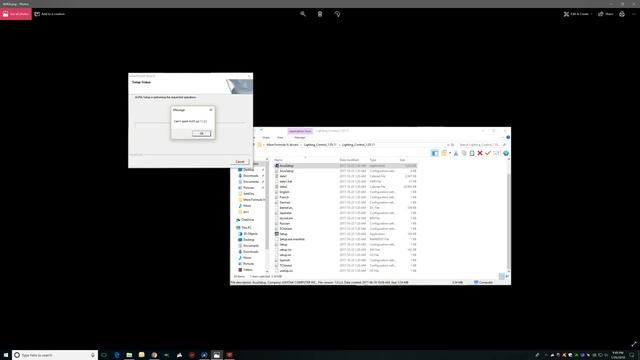The image size is (640, 360).
Task: Select the French configuration file row
Action: (345, 197)
